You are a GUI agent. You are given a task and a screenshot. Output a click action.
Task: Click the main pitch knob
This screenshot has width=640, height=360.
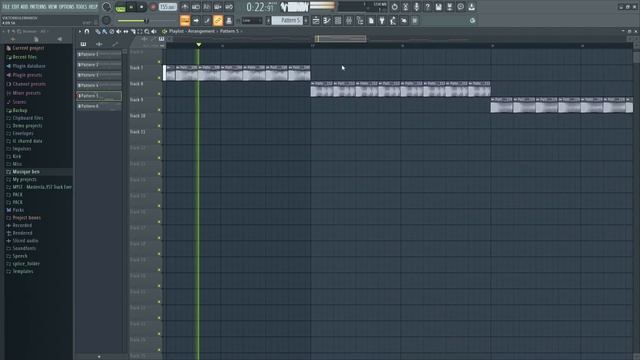tap(107, 20)
